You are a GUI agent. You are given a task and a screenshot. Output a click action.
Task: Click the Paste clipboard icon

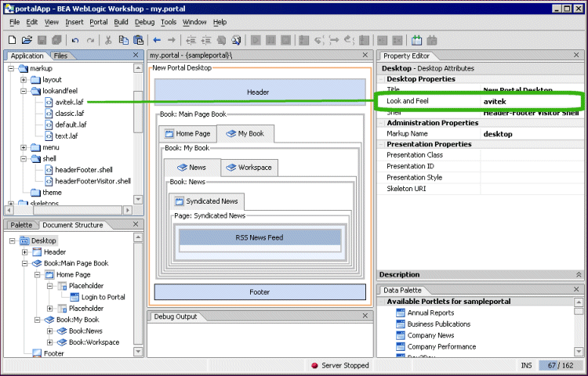[138, 40]
